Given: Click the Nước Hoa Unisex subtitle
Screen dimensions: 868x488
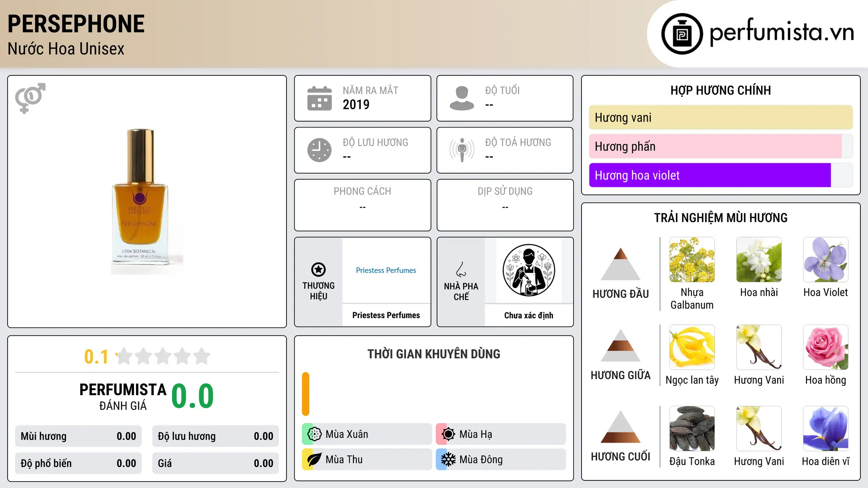Looking at the screenshot, I should (x=66, y=49).
